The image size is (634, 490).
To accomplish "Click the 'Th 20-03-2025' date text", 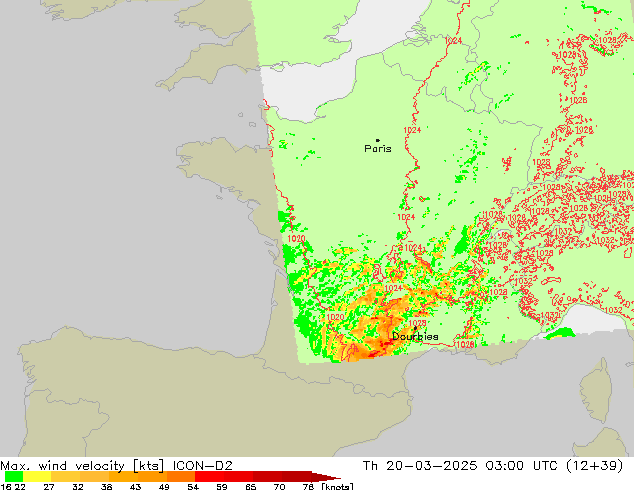I will pos(420,466).
